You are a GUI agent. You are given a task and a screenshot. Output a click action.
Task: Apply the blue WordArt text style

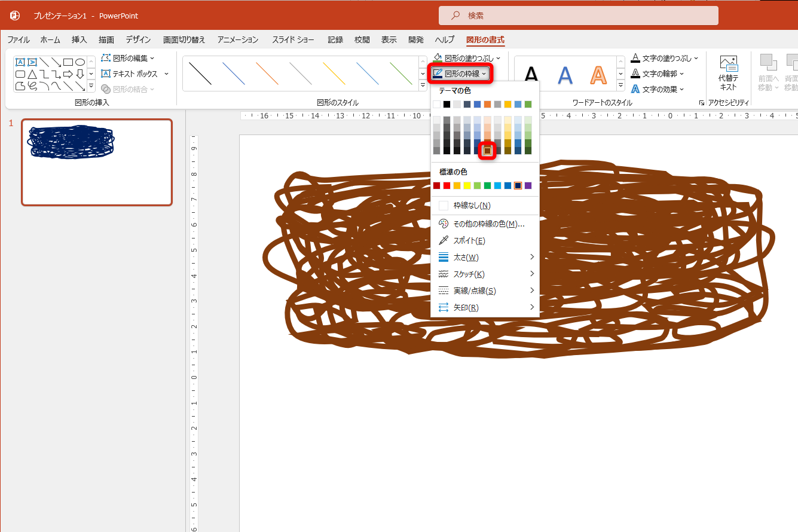point(565,75)
